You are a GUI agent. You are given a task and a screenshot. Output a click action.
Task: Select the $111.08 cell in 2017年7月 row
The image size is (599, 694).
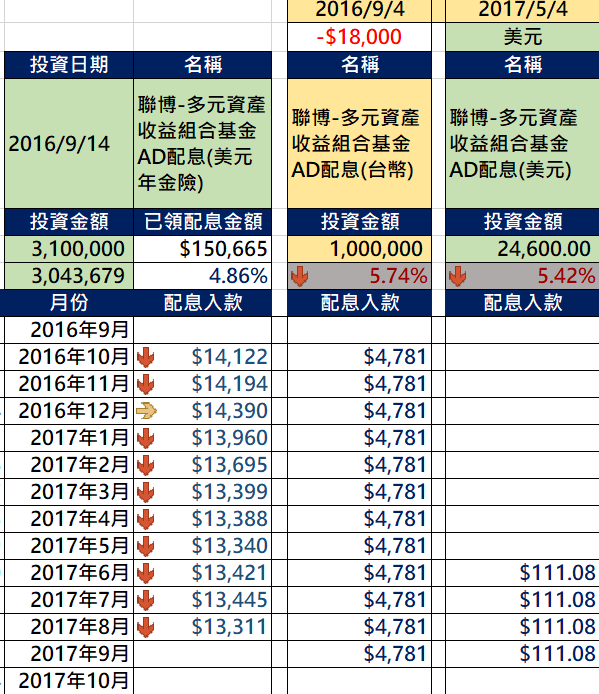click(x=522, y=600)
